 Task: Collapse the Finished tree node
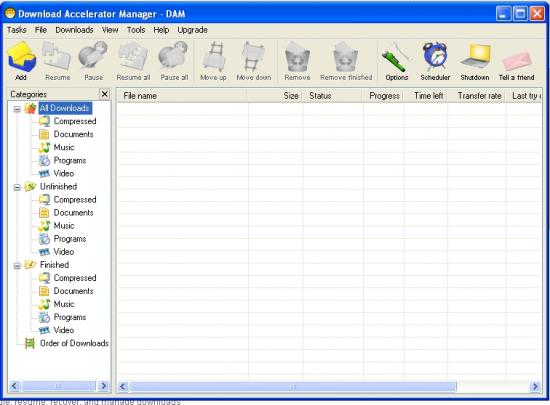tap(17, 266)
